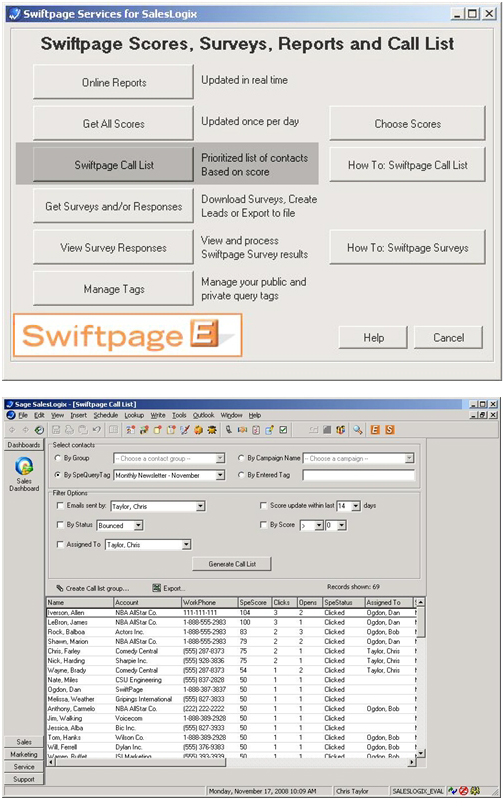Open the Schedule menu
Image resolution: width=503 pixels, height=806 pixels.
point(106,415)
